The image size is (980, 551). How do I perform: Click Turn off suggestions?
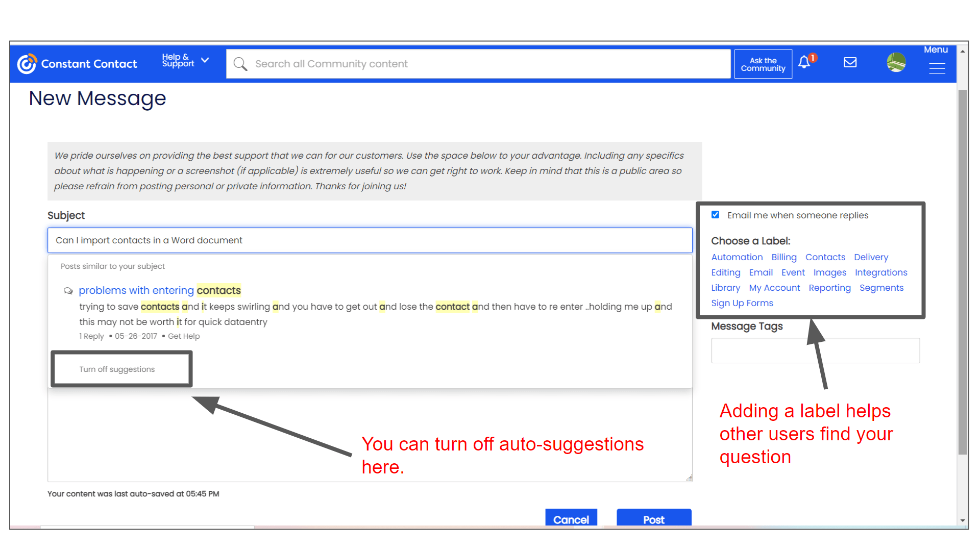click(117, 369)
